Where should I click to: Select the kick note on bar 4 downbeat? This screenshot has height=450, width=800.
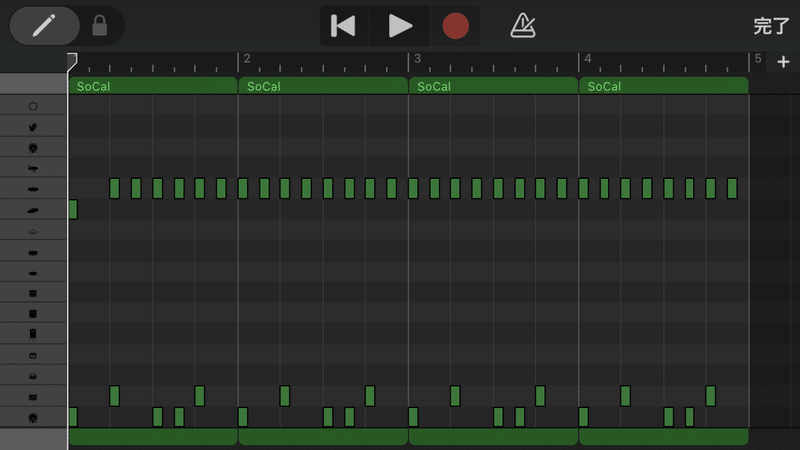point(584,417)
